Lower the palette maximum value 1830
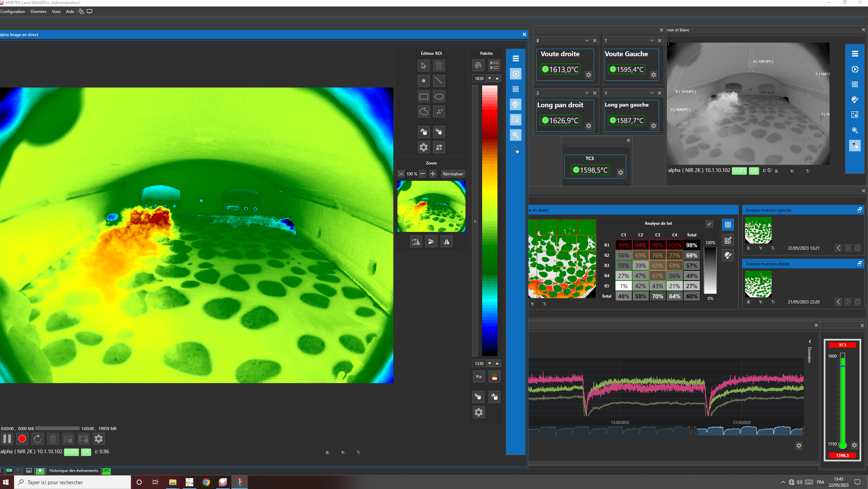Image resolution: width=868 pixels, height=489 pixels. click(489, 78)
